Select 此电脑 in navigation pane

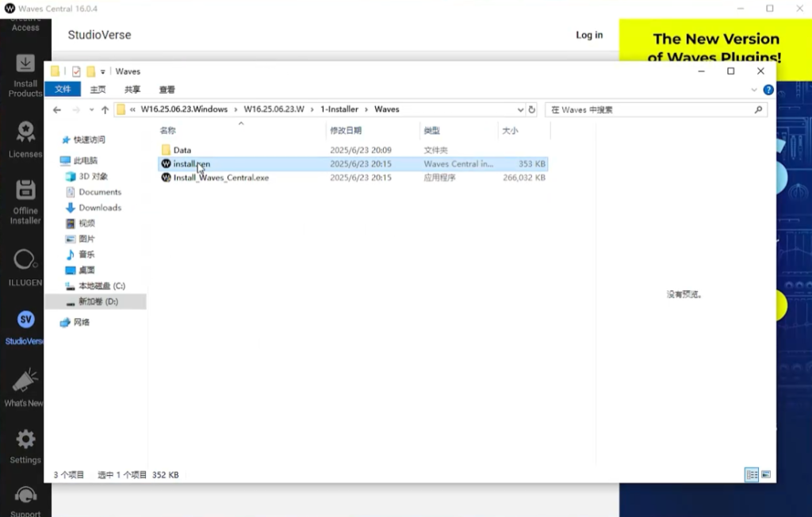tap(86, 161)
